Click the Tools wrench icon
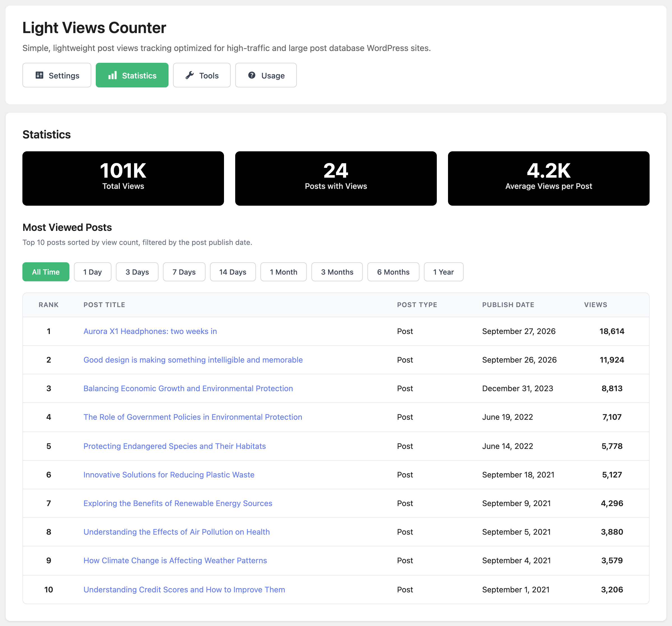This screenshot has width=672, height=626. point(190,75)
